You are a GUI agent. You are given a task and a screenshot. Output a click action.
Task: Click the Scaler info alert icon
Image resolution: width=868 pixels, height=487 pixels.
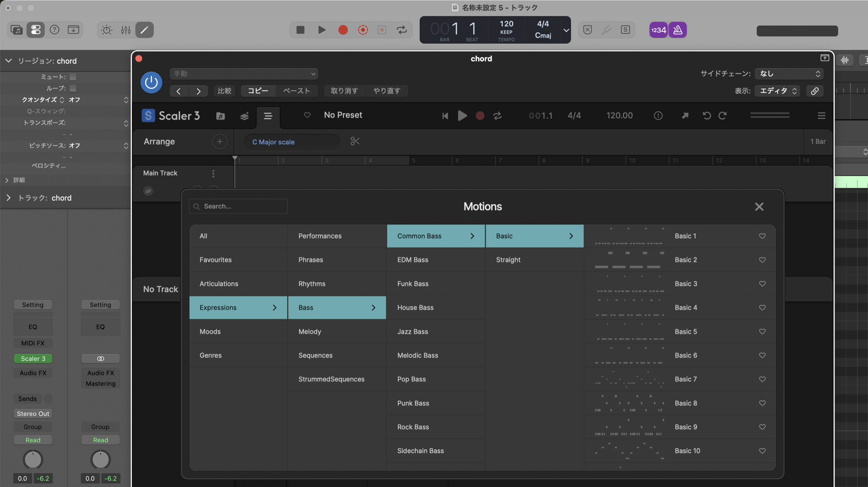pos(658,116)
